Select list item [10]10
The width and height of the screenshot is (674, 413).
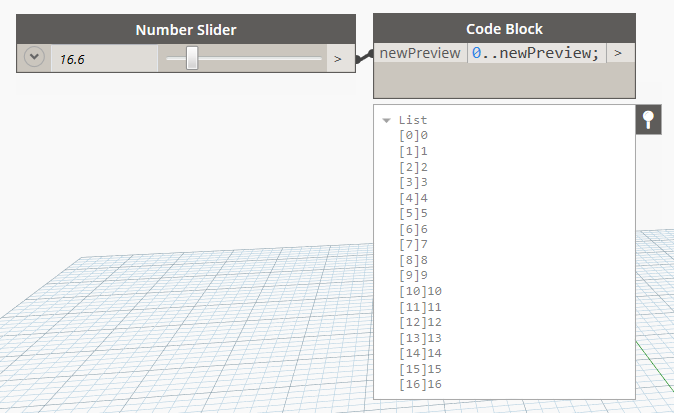point(420,291)
